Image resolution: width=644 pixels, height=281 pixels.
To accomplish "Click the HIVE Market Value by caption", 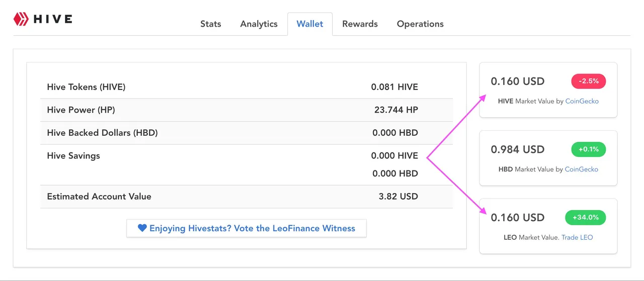I will click(530, 101).
